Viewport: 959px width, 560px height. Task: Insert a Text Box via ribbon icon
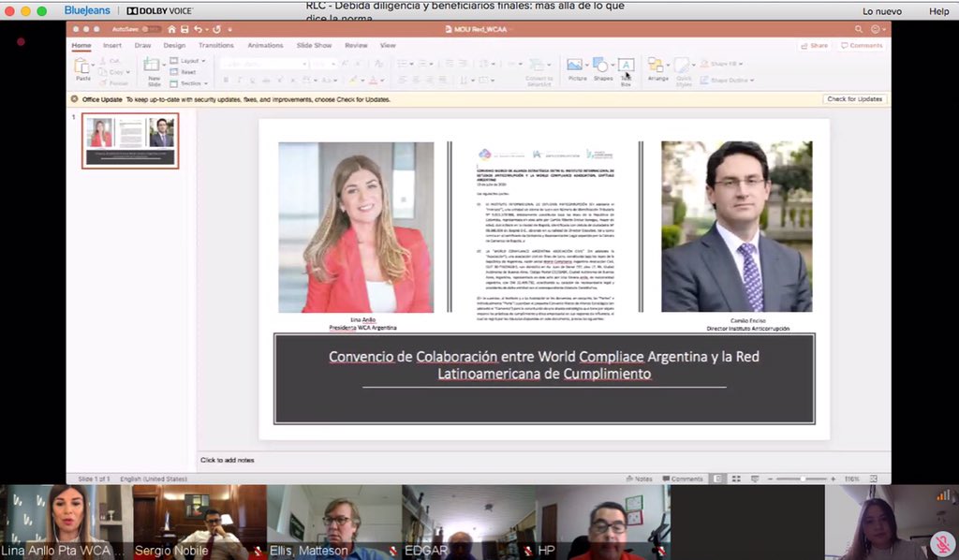click(626, 65)
